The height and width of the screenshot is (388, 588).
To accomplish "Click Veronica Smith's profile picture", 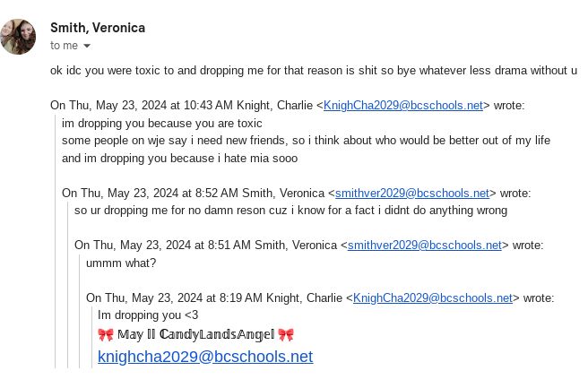I will pyautogui.click(x=19, y=37).
